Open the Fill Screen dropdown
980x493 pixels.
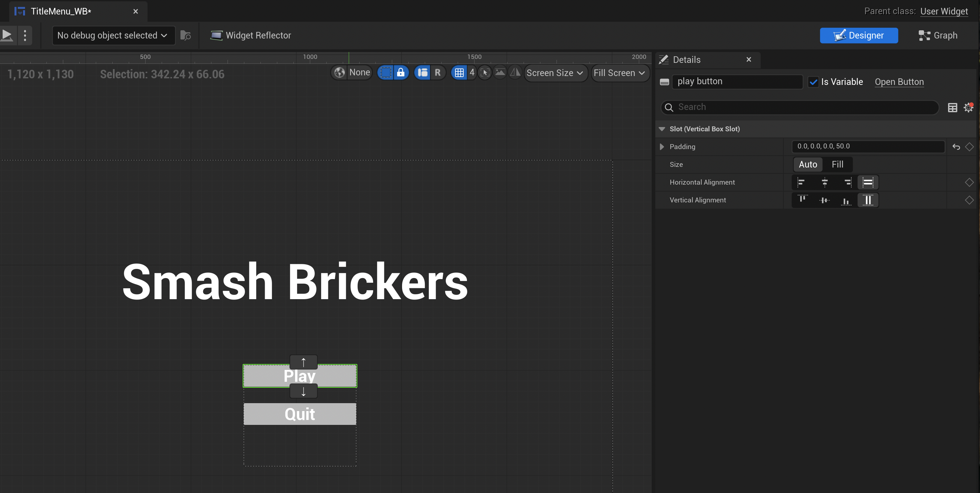click(619, 73)
